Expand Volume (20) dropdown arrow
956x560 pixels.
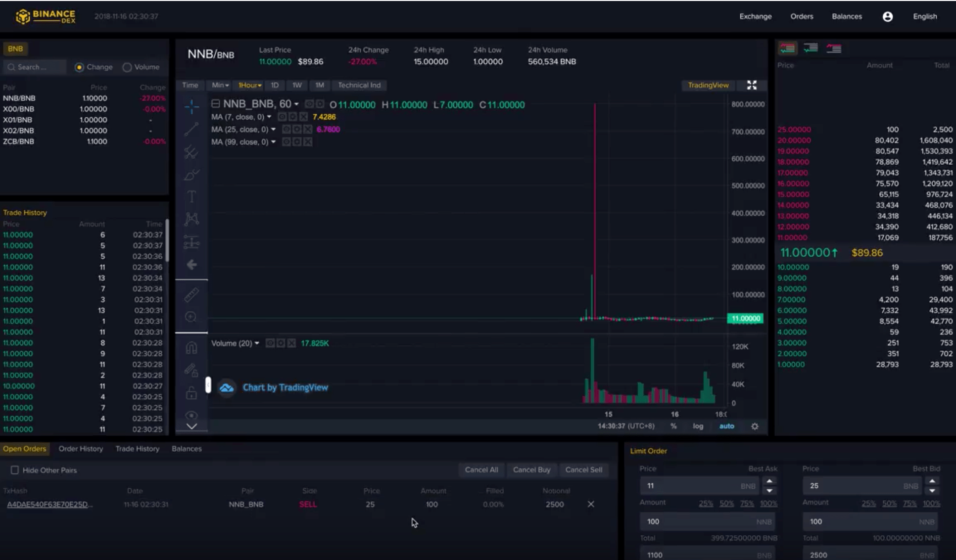tap(257, 343)
